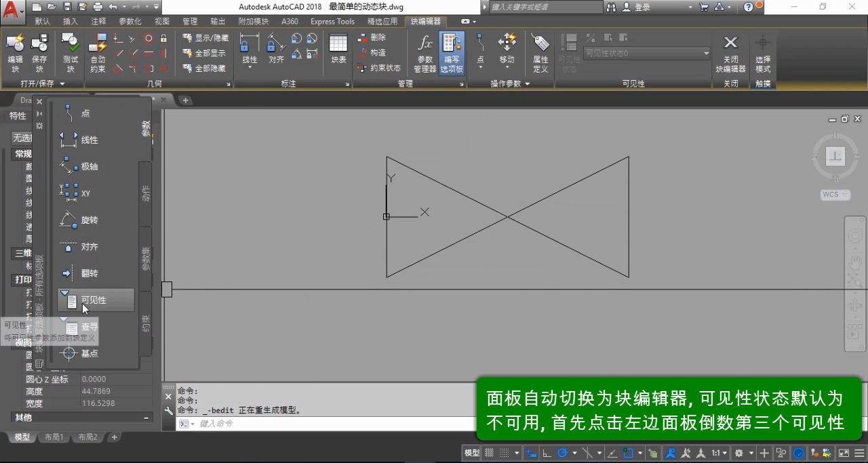The image size is (868, 463).
Task: Click the Quick Access Save icon
Action: click(x=67, y=7)
